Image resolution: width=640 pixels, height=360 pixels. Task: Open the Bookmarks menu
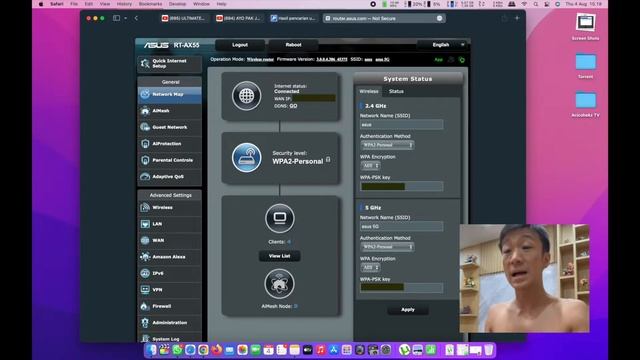(150, 4)
